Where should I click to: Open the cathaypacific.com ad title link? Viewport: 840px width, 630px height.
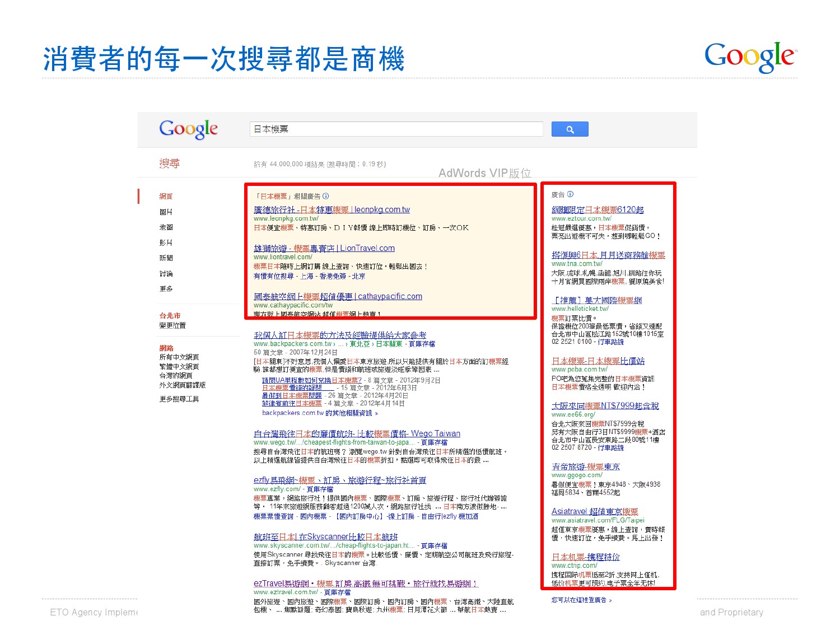click(338, 296)
